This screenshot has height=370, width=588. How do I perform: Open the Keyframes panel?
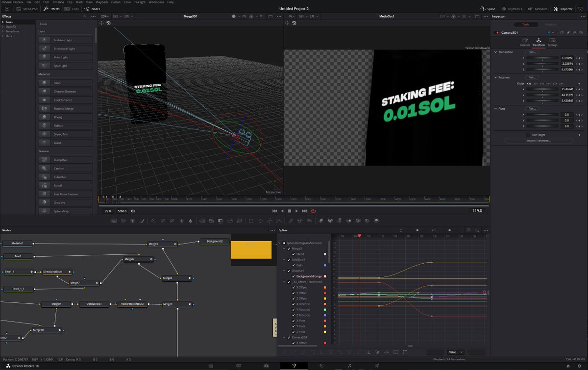(x=512, y=9)
